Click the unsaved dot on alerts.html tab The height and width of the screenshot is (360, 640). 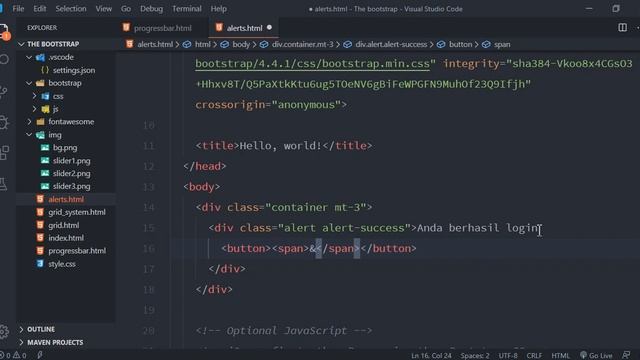[269, 28]
